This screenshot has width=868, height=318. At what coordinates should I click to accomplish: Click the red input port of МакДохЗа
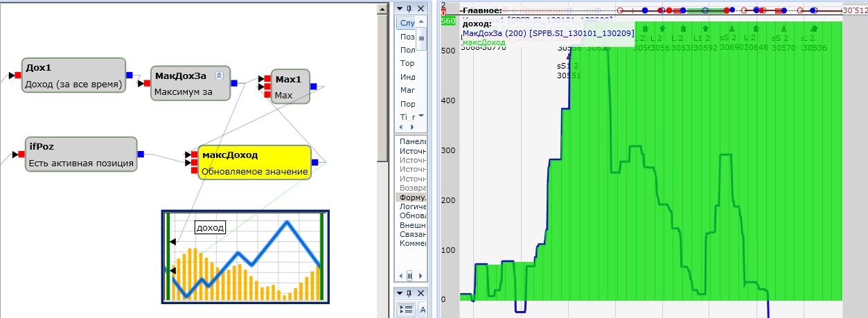click(x=148, y=83)
